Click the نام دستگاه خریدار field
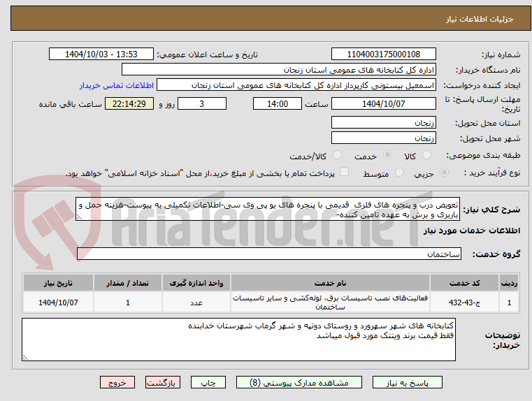532x401 pixels. [278, 69]
